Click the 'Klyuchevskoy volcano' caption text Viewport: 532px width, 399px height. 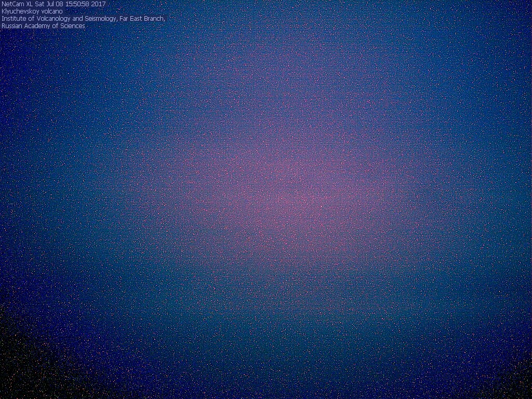click(x=32, y=11)
